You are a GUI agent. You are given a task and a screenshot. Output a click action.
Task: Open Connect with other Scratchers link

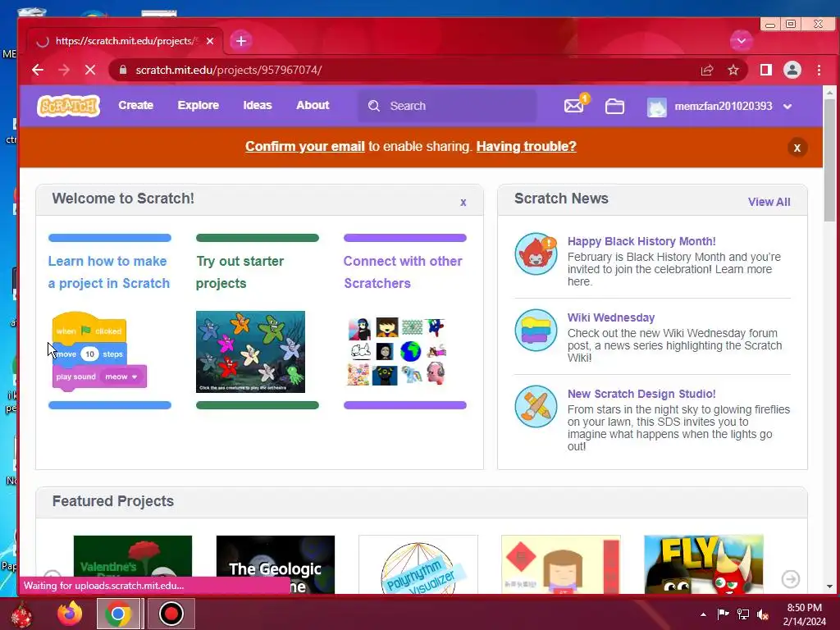tap(403, 272)
